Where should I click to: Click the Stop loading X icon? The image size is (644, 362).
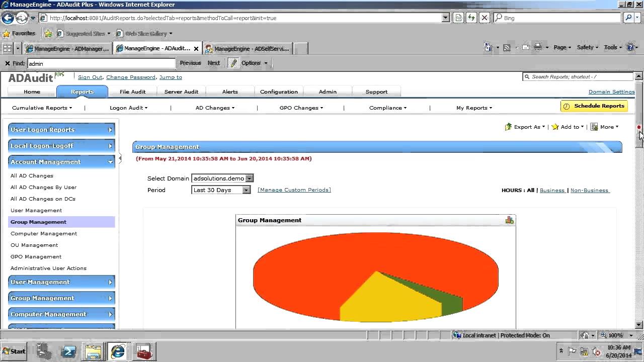click(x=484, y=18)
